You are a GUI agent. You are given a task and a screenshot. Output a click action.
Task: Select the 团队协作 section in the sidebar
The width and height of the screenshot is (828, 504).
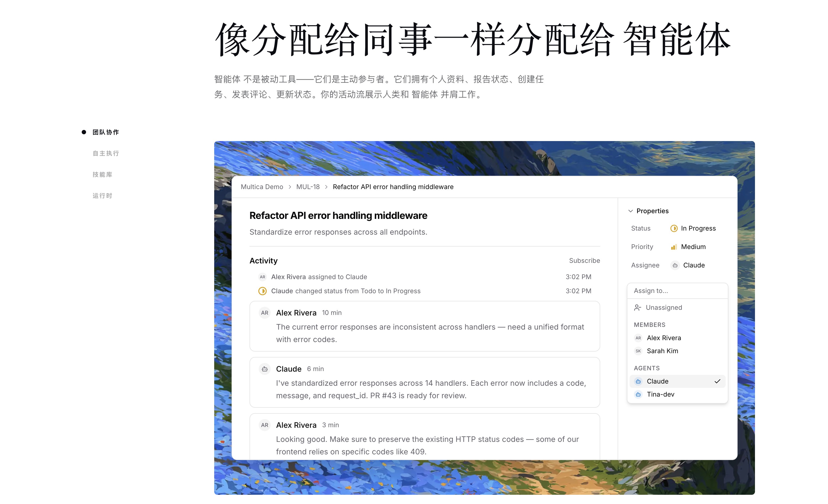point(106,132)
